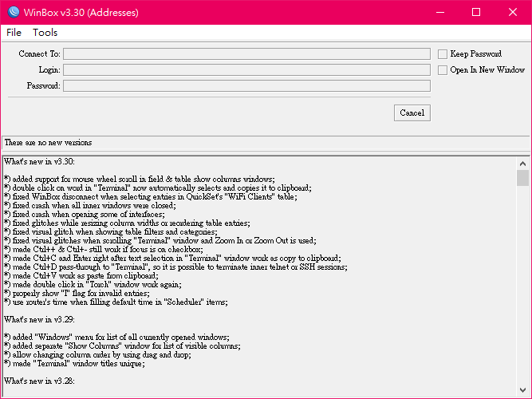
Task: Click the line about router's time in Scheduler items
Action: coord(116,302)
